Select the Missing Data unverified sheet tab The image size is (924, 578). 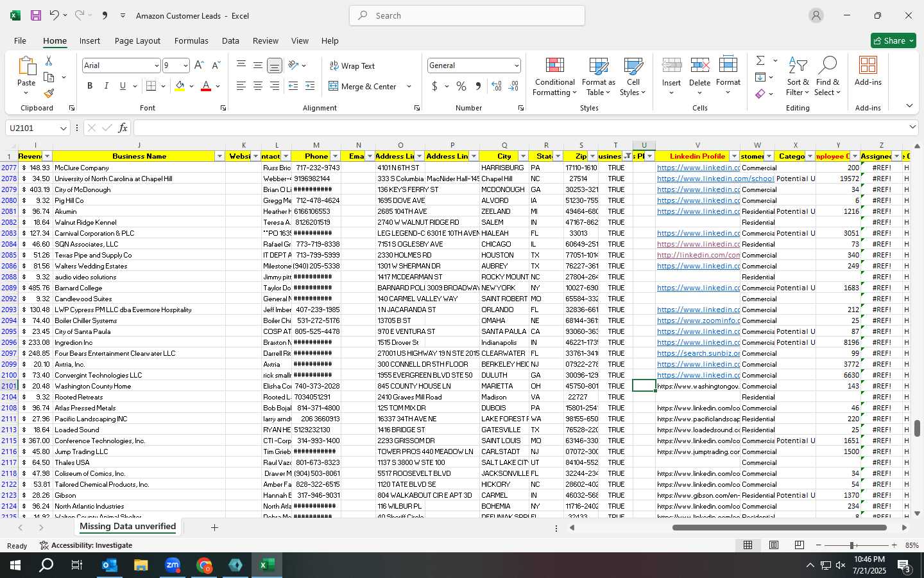(x=128, y=527)
